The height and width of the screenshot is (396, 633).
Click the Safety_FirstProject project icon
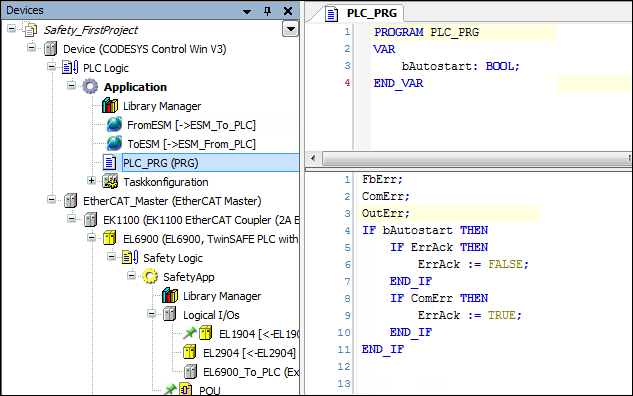[31, 30]
